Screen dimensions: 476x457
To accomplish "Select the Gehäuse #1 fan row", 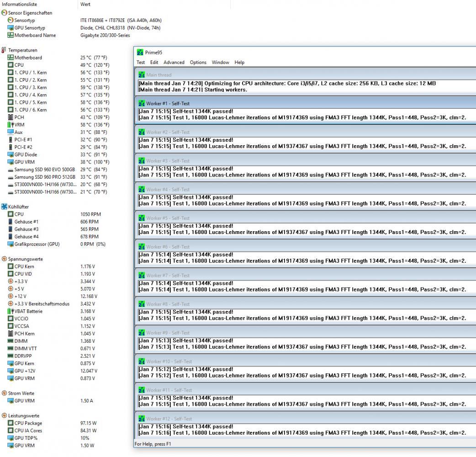I will pyautogui.click(x=53, y=222).
